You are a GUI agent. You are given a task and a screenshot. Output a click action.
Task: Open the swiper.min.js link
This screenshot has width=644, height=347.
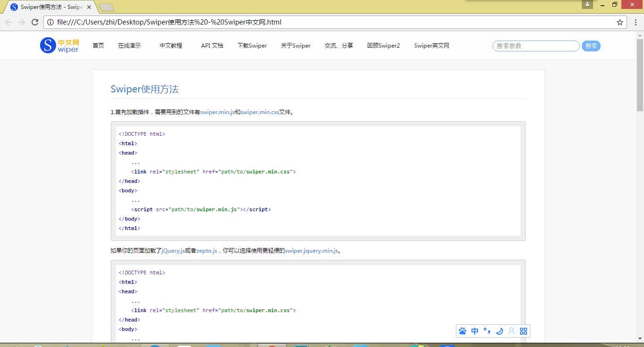click(x=217, y=112)
